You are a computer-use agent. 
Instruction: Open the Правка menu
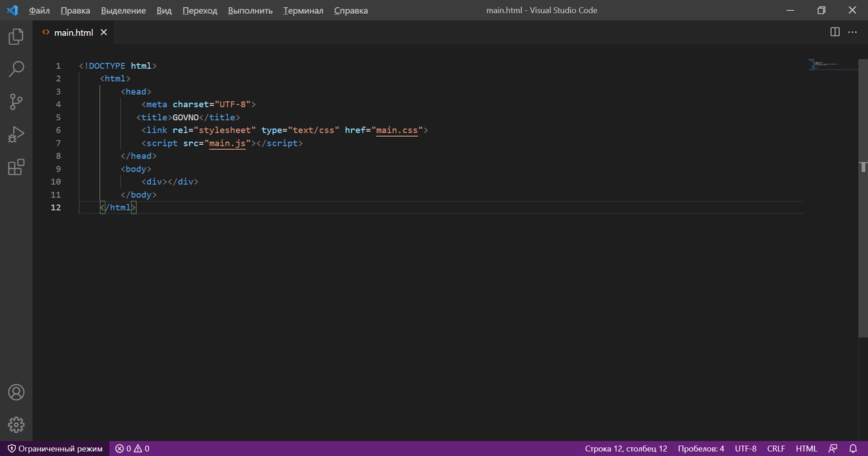click(x=76, y=11)
